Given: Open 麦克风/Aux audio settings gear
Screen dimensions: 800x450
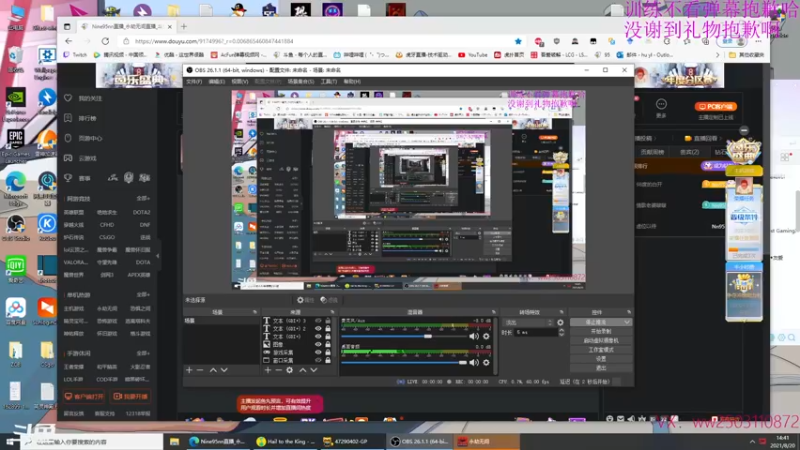Looking at the screenshot, I should point(486,336).
